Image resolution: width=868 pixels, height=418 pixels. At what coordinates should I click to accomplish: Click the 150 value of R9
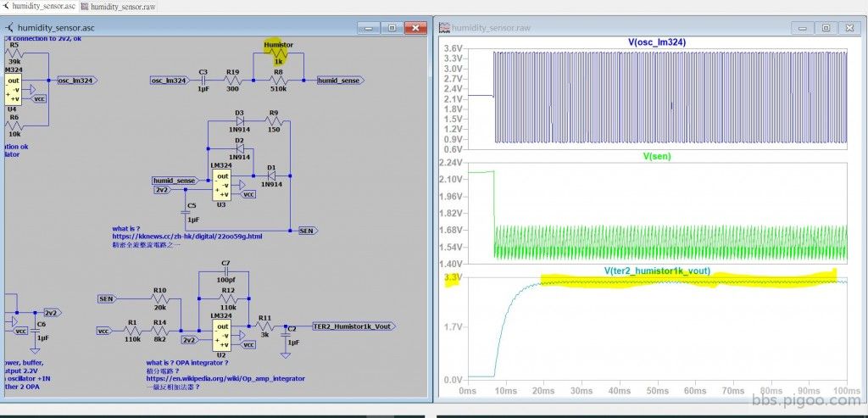[x=274, y=130]
